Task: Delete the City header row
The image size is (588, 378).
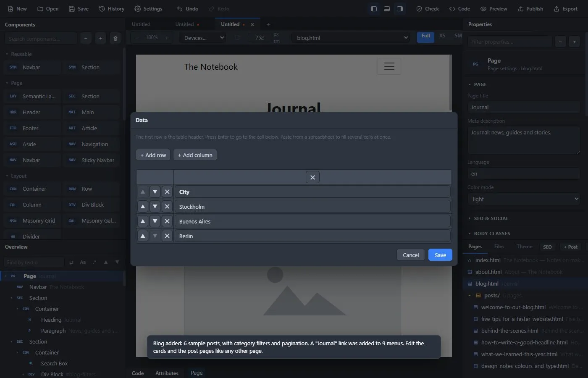Action: pos(167,192)
